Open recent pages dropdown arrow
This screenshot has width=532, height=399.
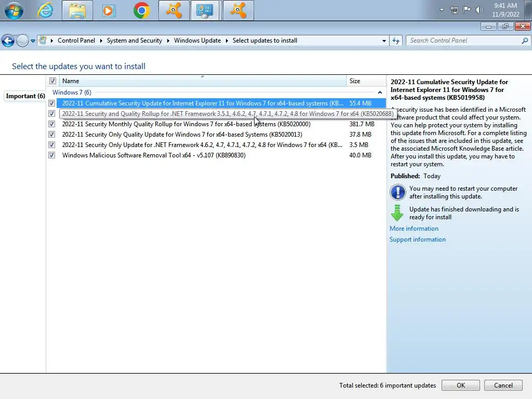click(33, 41)
